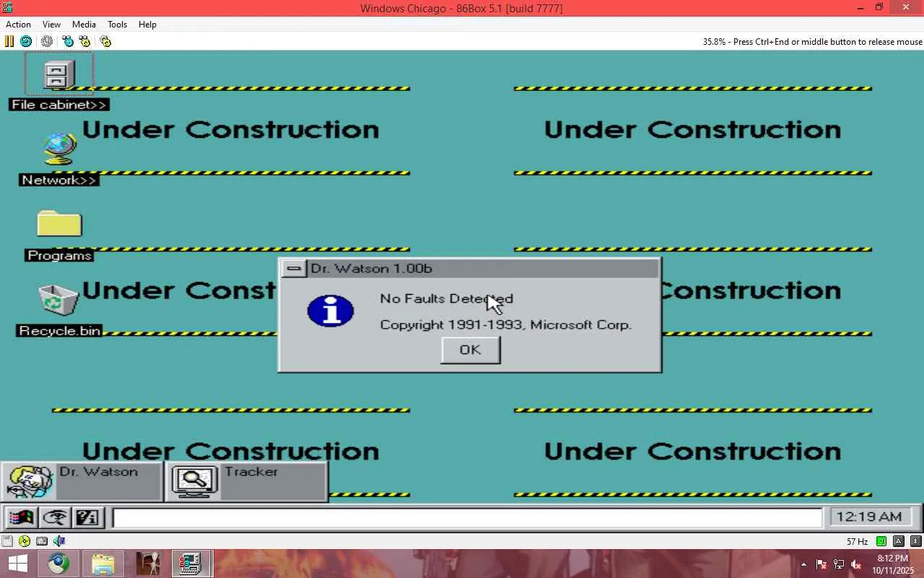924x578 pixels.
Task: Toggle the green Num Lock indicator
Action: [x=881, y=541]
